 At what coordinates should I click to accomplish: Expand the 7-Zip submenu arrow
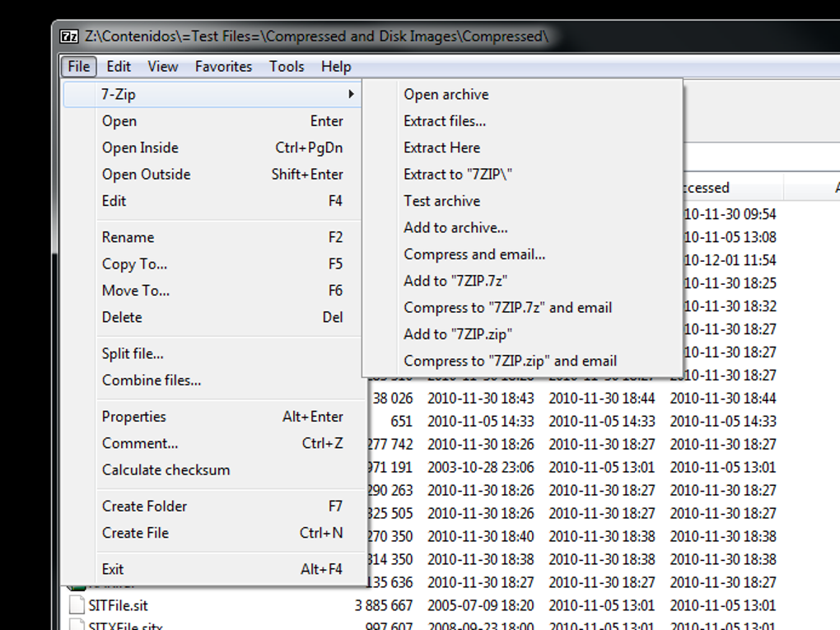pos(351,94)
